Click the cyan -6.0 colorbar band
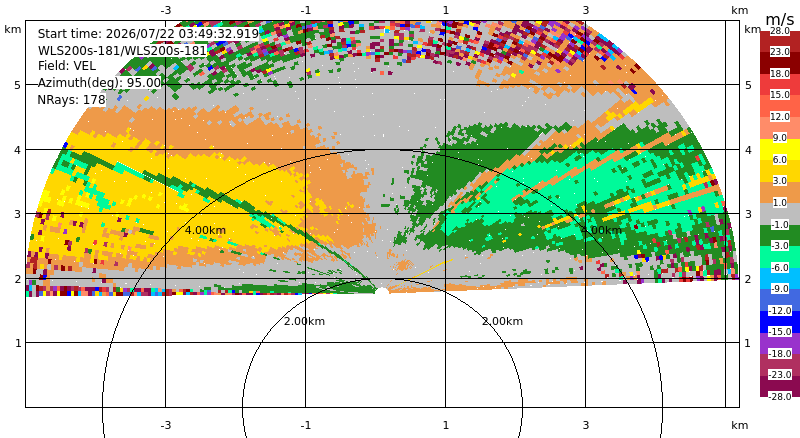This screenshot has width=800, height=438. [x=780, y=257]
